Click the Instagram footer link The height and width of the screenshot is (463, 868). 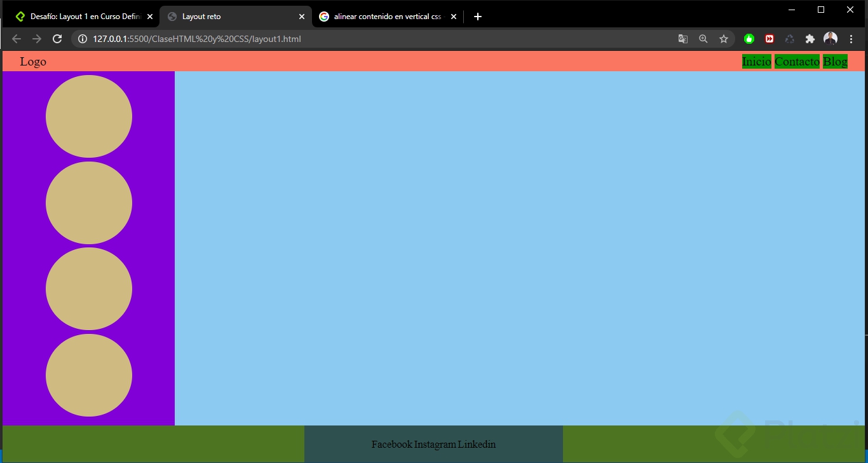pyautogui.click(x=435, y=445)
